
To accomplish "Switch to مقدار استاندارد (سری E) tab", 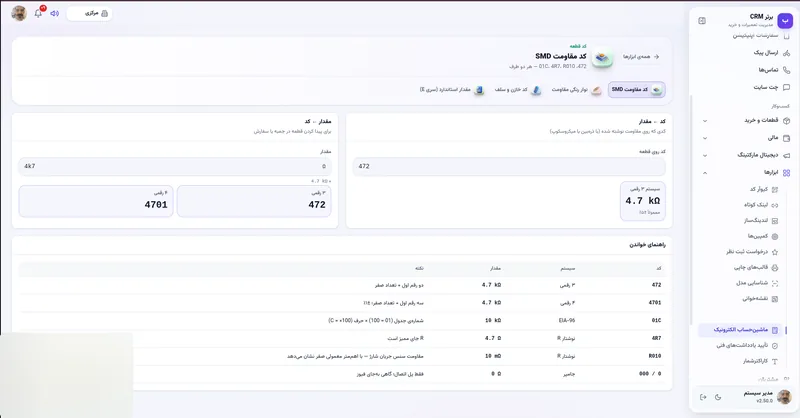I will pos(452,90).
